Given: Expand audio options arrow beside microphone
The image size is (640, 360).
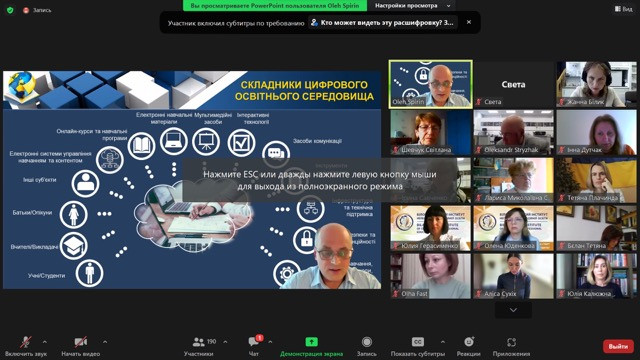Looking at the screenshot, I should [x=44, y=342].
